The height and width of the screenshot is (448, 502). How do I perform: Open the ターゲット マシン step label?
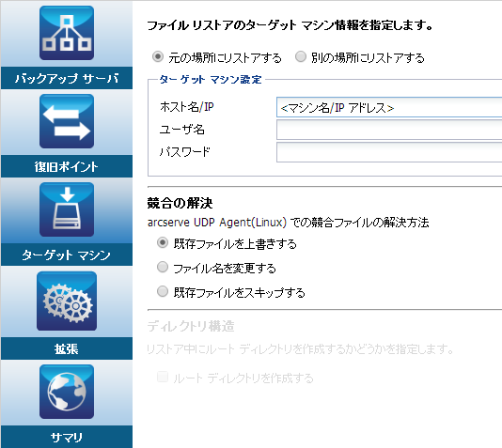67,255
